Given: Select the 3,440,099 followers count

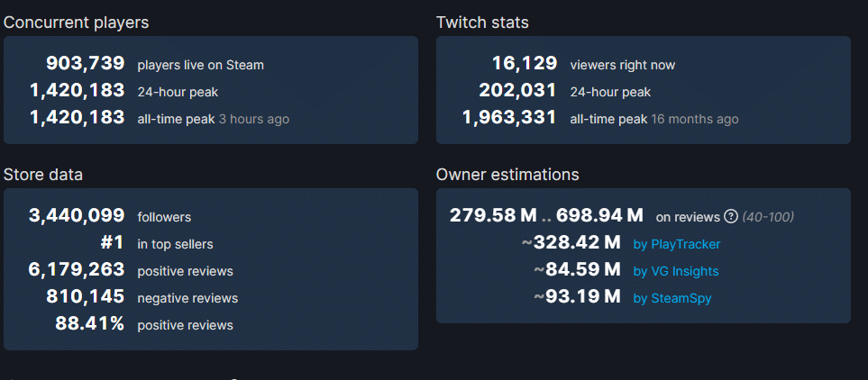Looking at the screenshot, I should coord(76,216).
